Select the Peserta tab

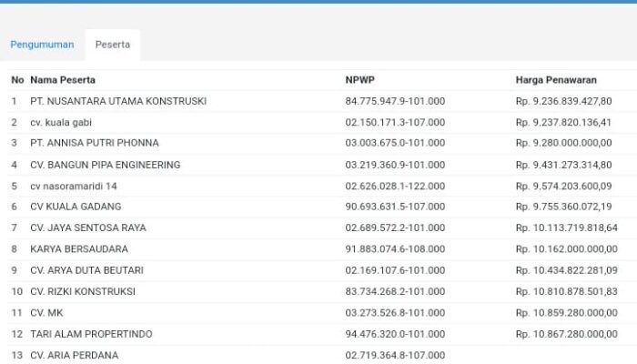(x=112, y=45)
